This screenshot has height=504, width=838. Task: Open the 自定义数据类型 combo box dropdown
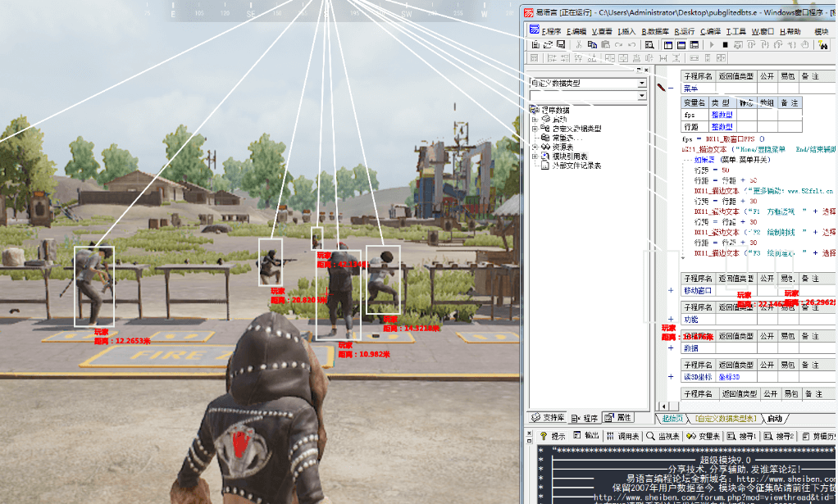tap(642, 83)
